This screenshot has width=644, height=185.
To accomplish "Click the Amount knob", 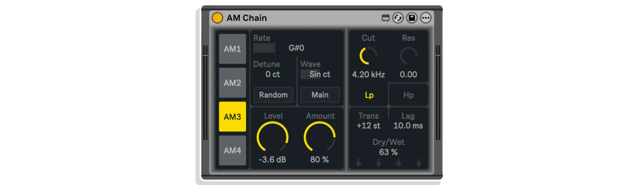I will (x=320, y=137).
